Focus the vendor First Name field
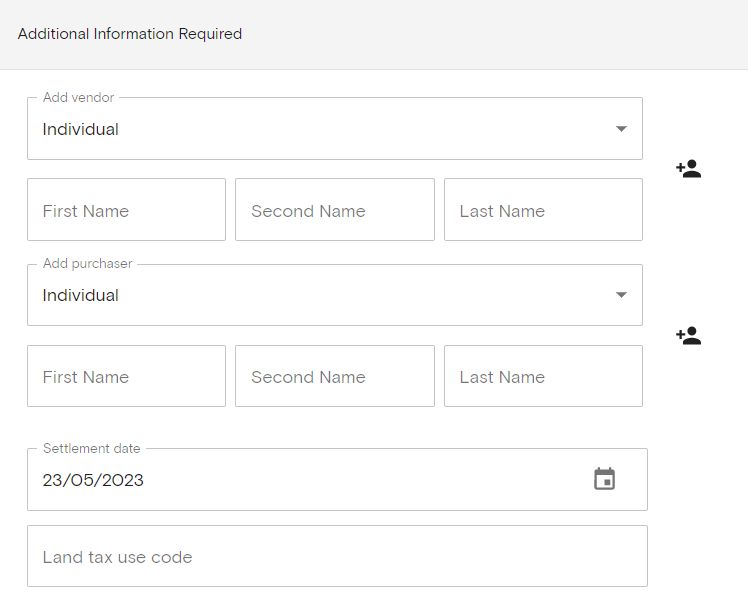The image size is (748, 597). pyautogui.click(x=126, y=209)
